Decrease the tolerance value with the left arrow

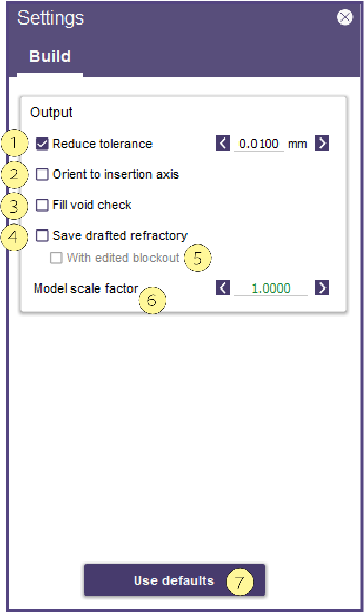point(223,143)
